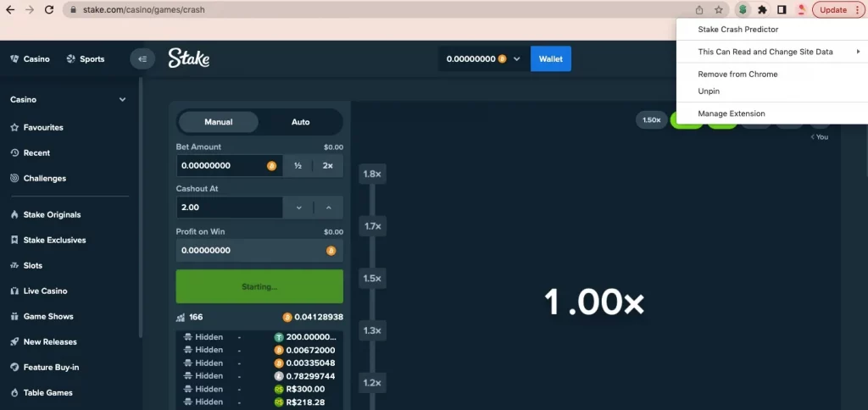Screen dimensions: 868x410
Task: Go forward with the browser forward arrow
Action: [x=30, y=10]
